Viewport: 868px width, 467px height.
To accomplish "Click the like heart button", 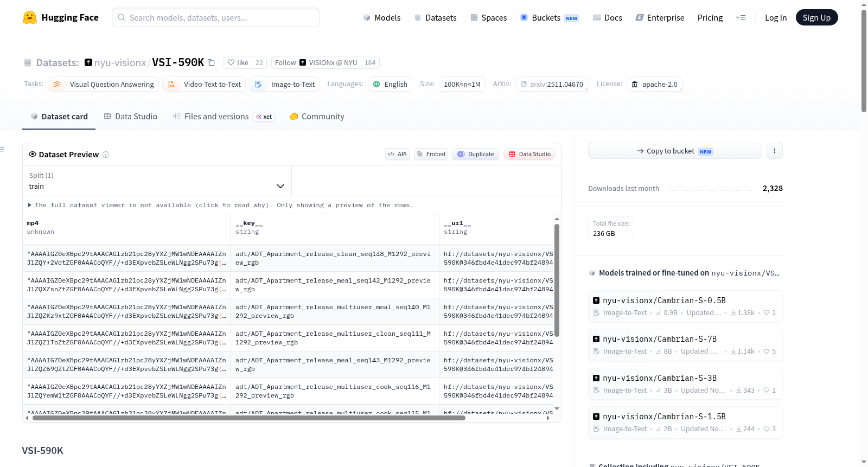I will tap(238, 63).
